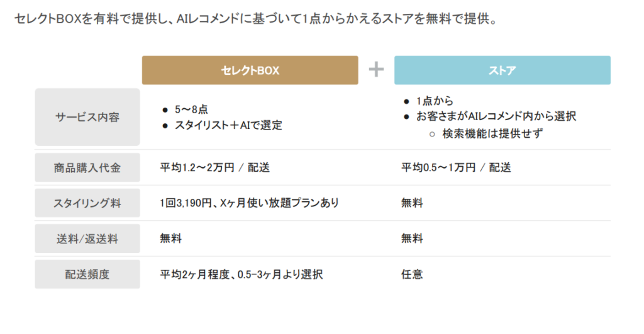
Task: Click the 1回3,190円 styling fee cell
Action: pyautogui.click(x=249, y=203)
